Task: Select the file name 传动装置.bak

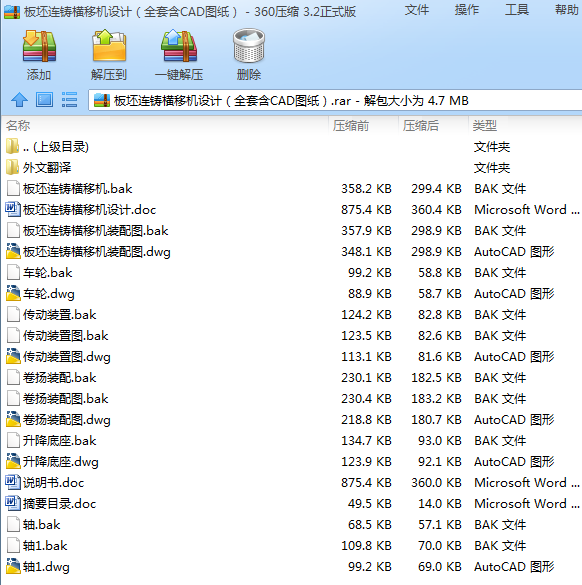Action: (x=60, y=315)
